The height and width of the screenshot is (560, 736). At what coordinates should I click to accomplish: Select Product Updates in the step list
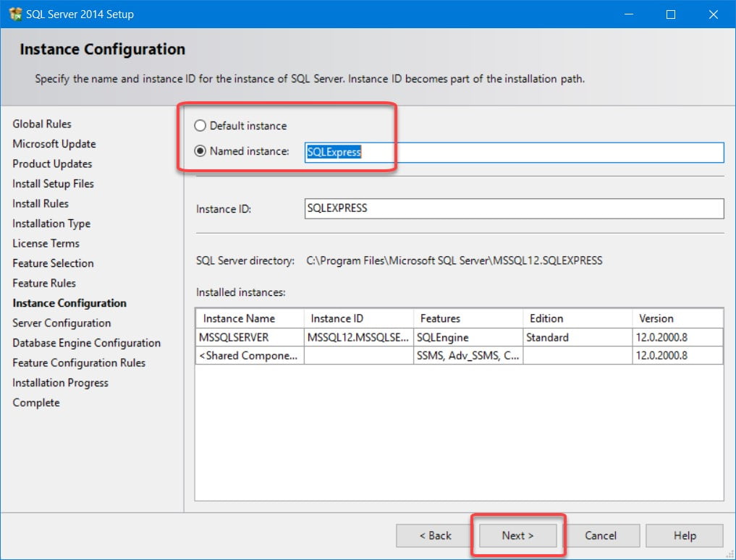coord(52,164)
